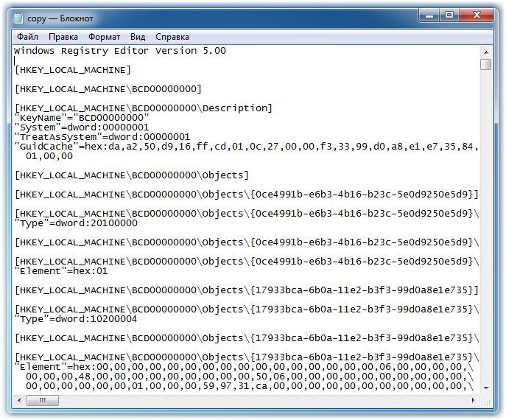Open the Файл menu
506x420 pixels.
[x=27, y=37]
